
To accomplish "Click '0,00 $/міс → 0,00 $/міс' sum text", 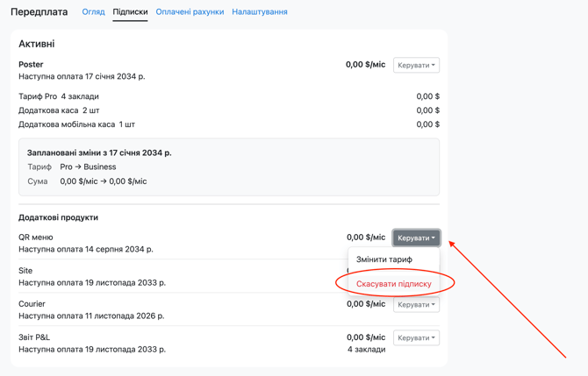I will coord(104,181).
